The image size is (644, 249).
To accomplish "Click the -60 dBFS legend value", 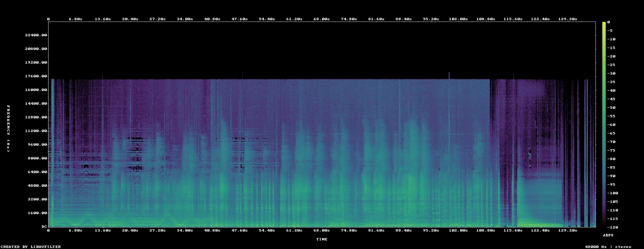I will pos(611,125).
